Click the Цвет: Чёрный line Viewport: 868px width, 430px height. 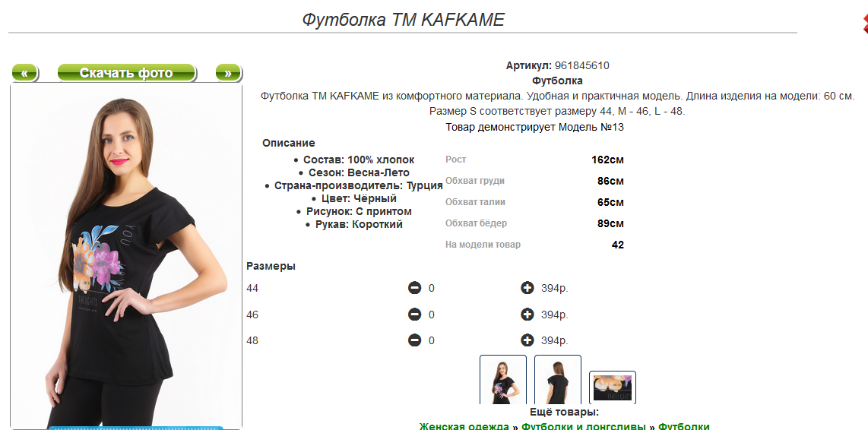tap(359, 198)
